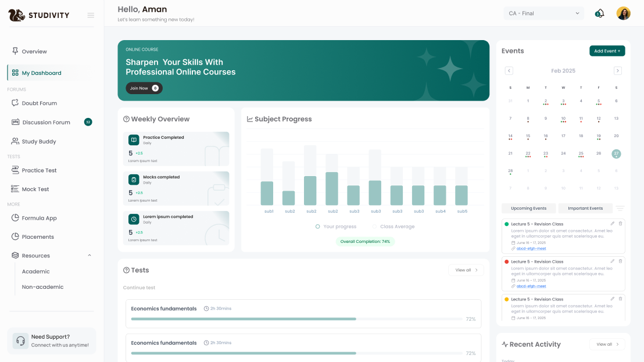Delete the red Lecture 5 Revision Class event
Viewport: 644px width, 362px height.
[621, 261]
